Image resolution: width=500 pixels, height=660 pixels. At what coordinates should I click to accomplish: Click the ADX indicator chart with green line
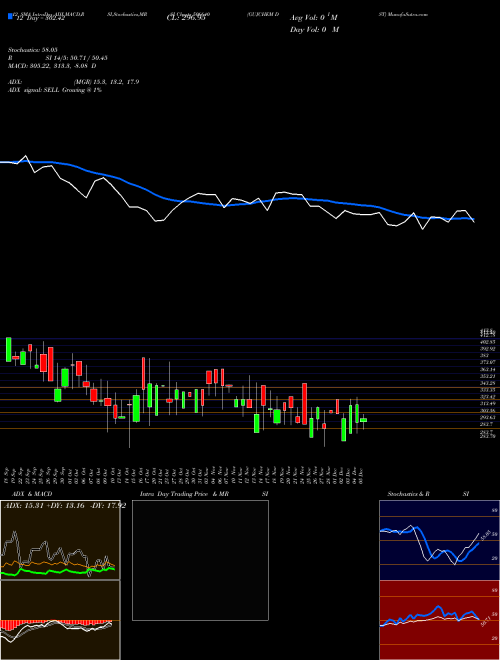pos(60,540)
